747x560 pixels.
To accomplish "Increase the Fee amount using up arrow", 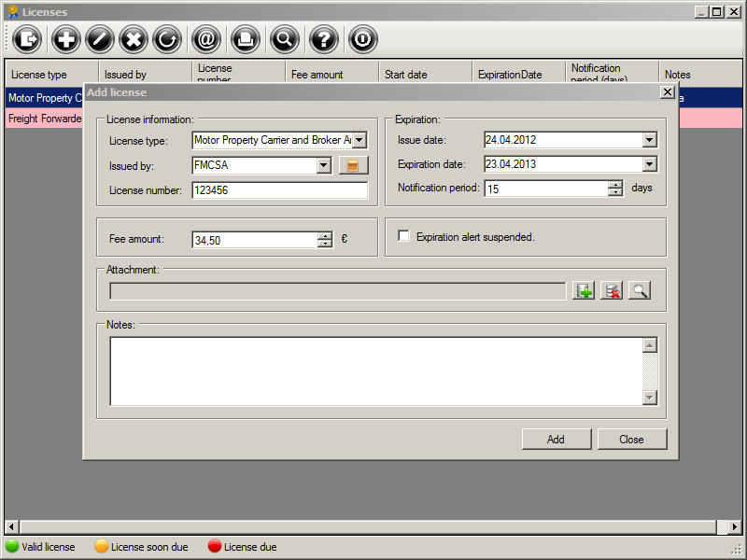I will click(324, 235).
